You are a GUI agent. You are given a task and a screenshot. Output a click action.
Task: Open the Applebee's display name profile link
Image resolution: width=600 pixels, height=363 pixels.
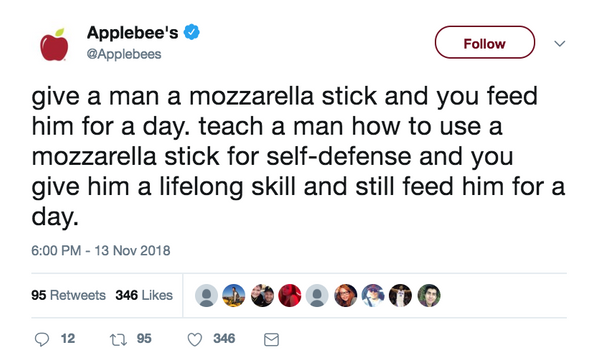(x=132, y=33)
